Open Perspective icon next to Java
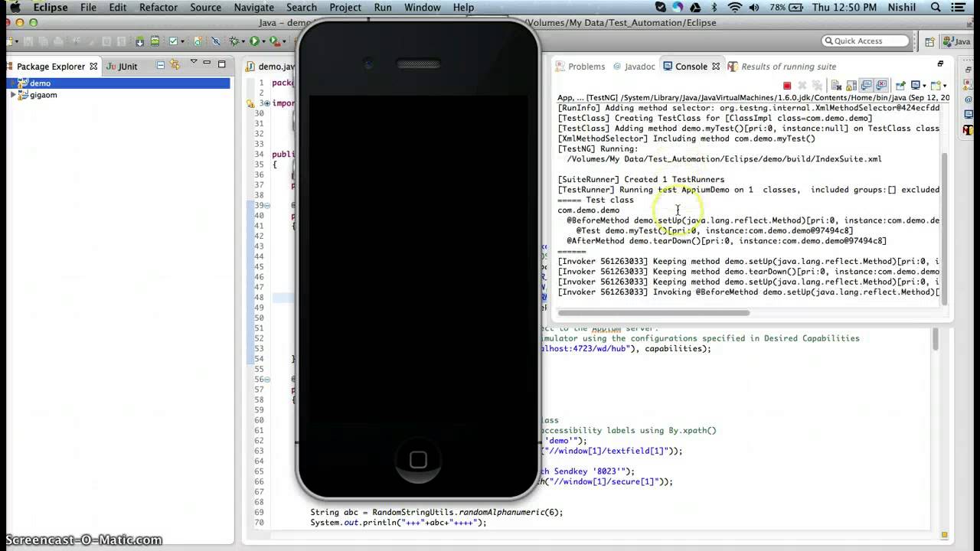980x551 pixels. pyautogui.click(x=929, y=42)
